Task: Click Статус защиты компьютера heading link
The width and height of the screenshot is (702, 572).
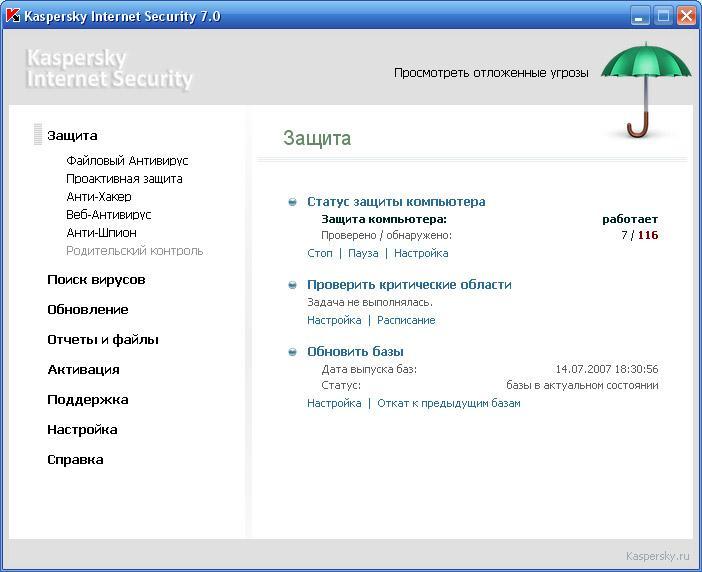Action: (x=396, y=202)
